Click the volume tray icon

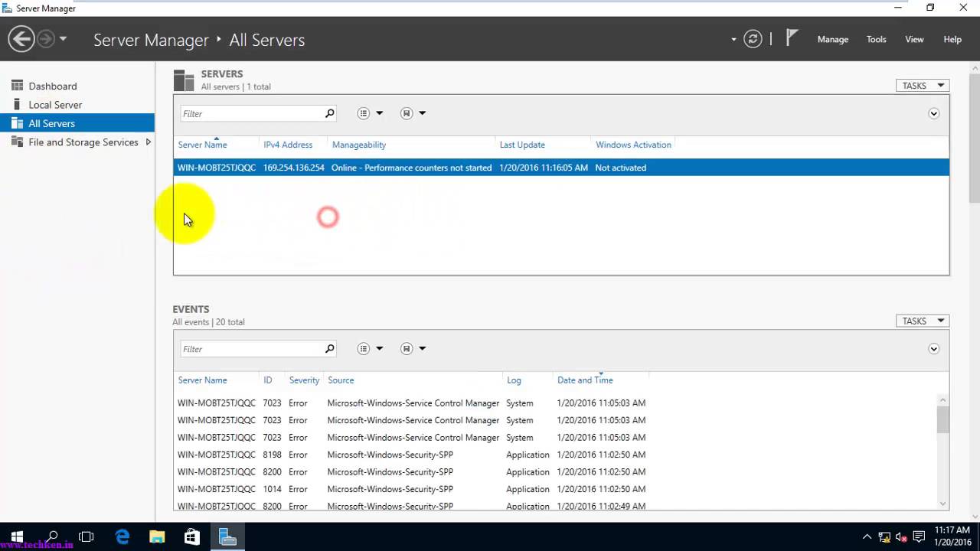[901, 537]
